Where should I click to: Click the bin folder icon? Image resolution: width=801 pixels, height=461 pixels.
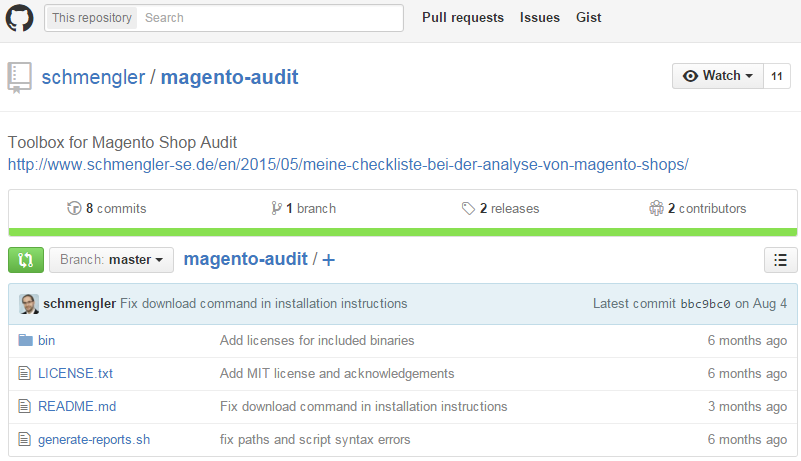tap(26, 340)
